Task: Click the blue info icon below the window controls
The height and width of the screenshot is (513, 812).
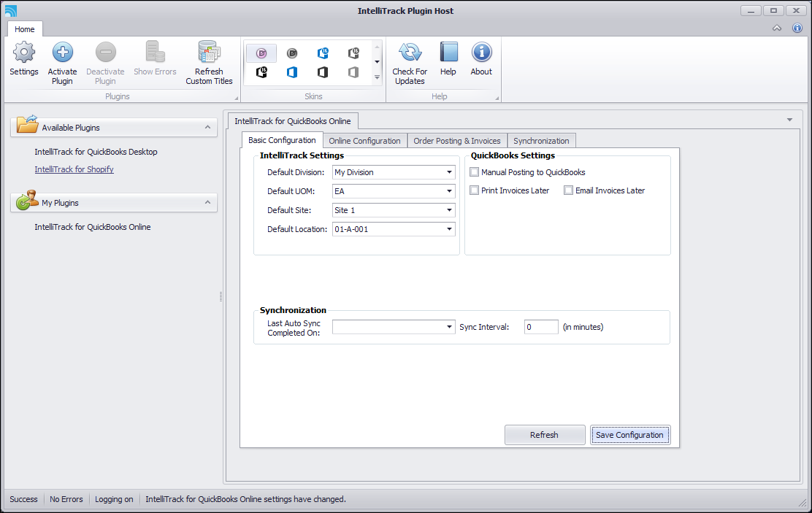Action: click(x=797, y=28)
